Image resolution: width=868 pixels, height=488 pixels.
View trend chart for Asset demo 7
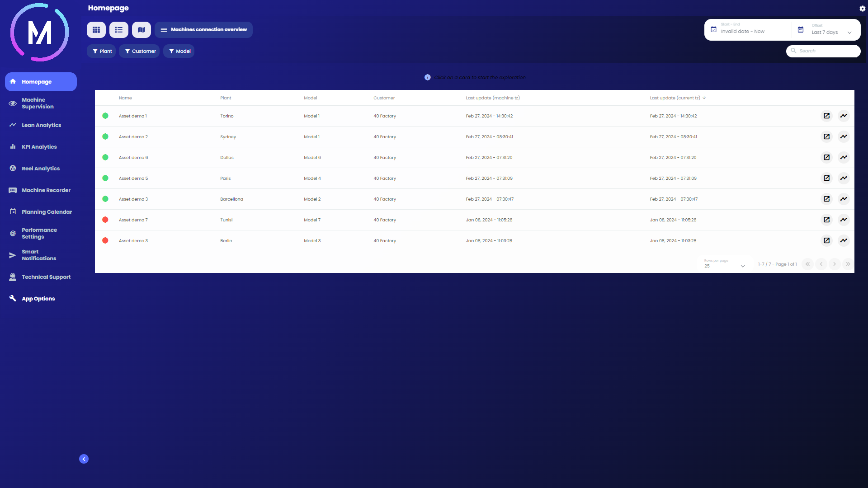844,220
